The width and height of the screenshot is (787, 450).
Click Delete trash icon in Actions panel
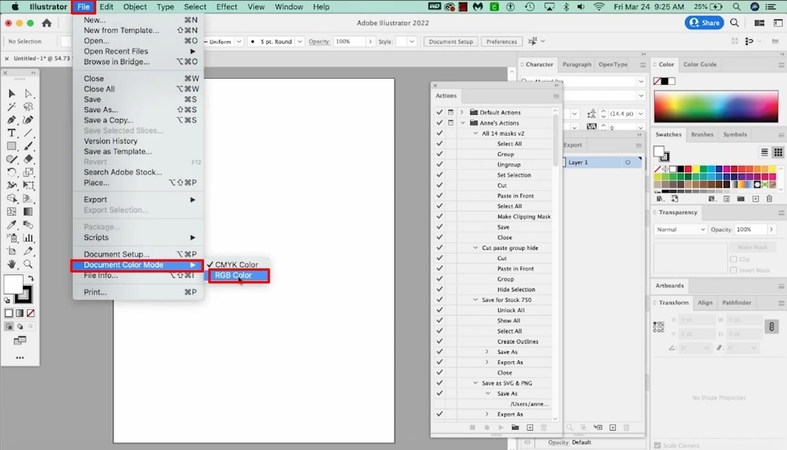544,427
